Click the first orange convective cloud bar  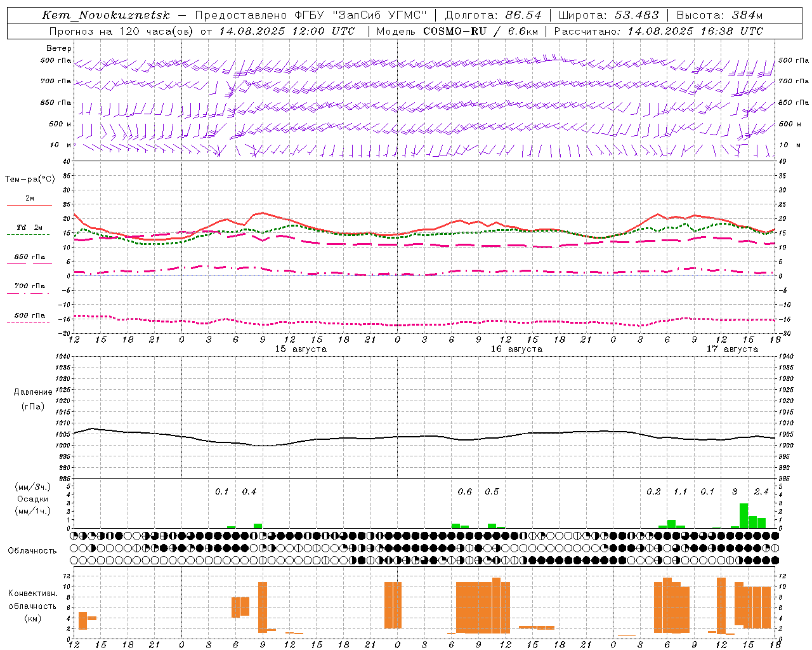[x=82, y=621]
